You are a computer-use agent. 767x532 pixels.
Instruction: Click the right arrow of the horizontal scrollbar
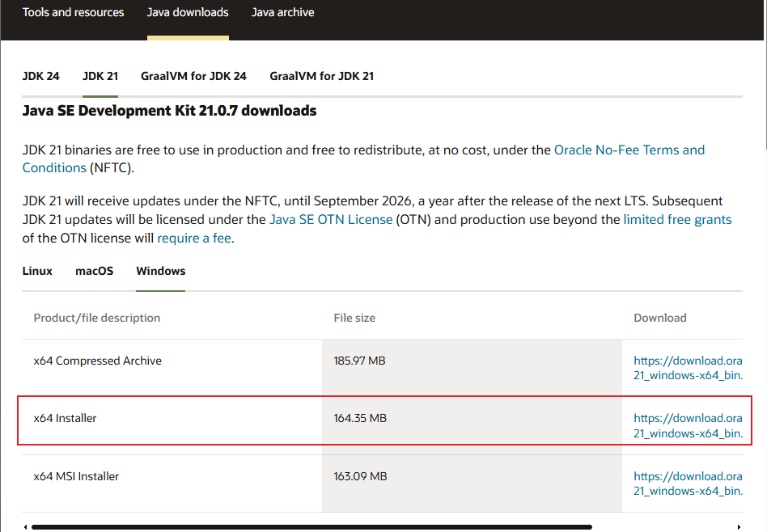739,527
